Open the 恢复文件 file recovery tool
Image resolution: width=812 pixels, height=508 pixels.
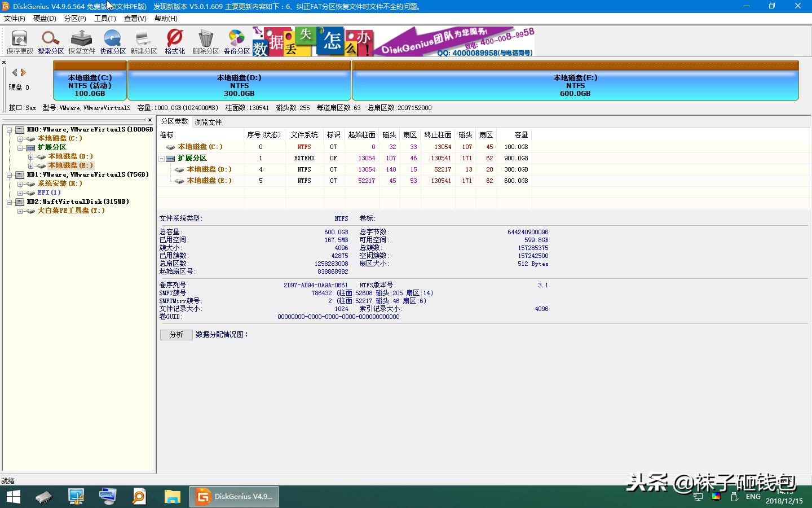(81, 41)
